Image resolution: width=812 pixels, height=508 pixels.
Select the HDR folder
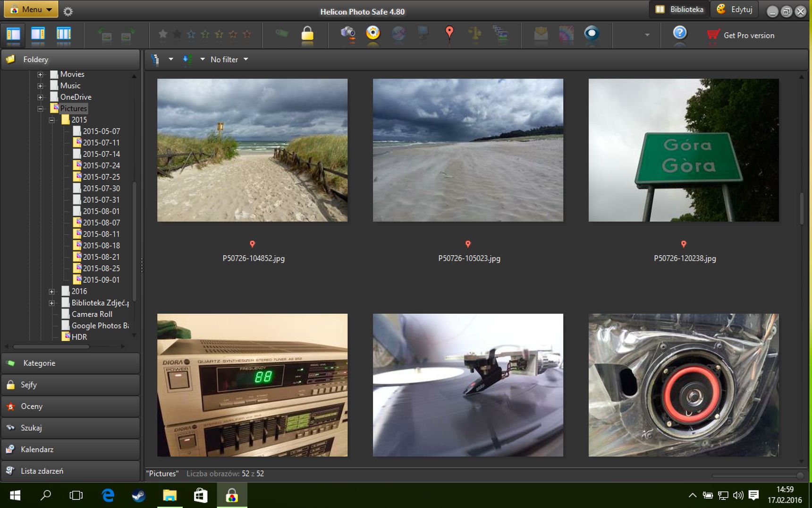point(75,337)
